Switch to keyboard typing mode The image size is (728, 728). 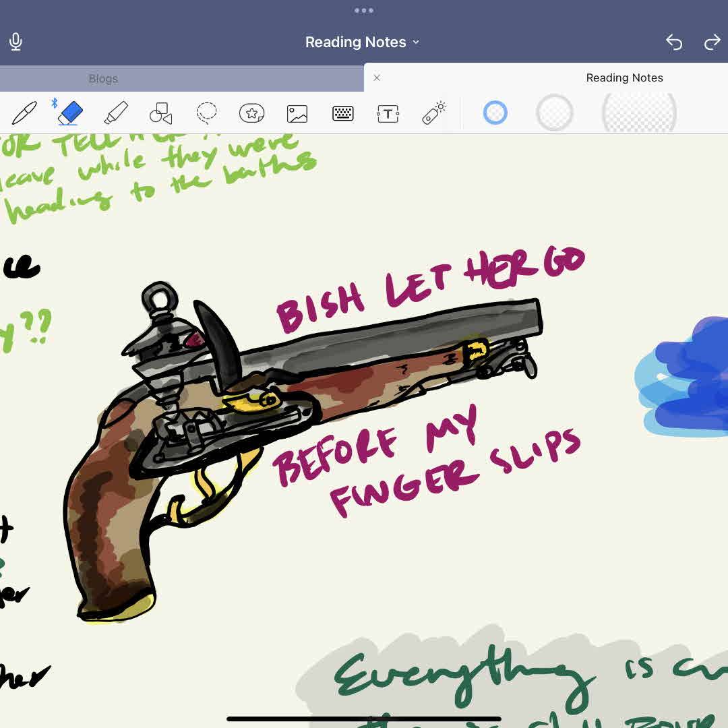point(342,113)
